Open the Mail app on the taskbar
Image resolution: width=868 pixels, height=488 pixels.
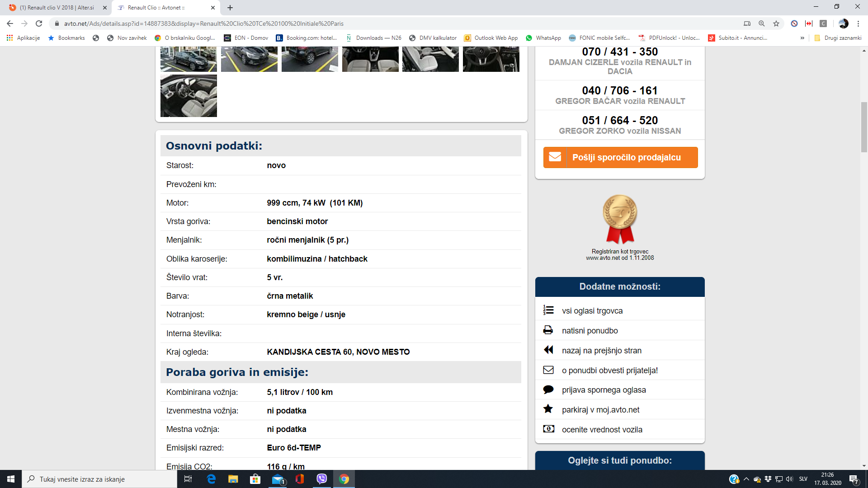277,479
